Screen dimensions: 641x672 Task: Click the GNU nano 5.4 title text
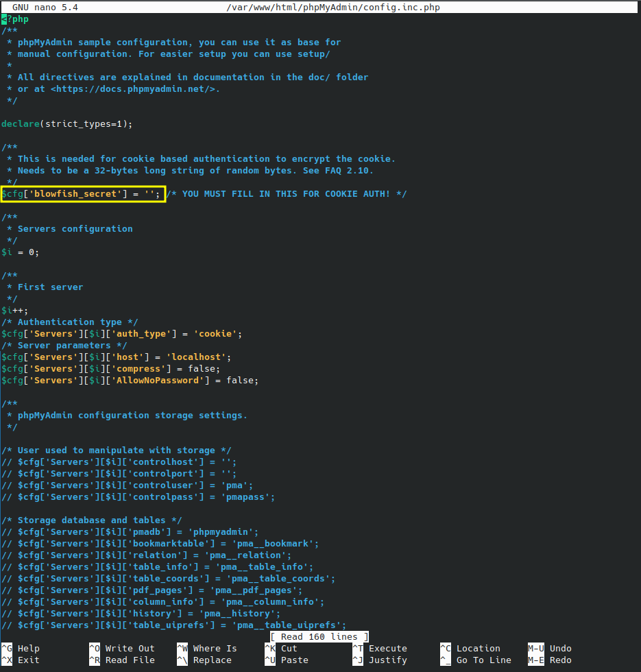coord(45,8)
